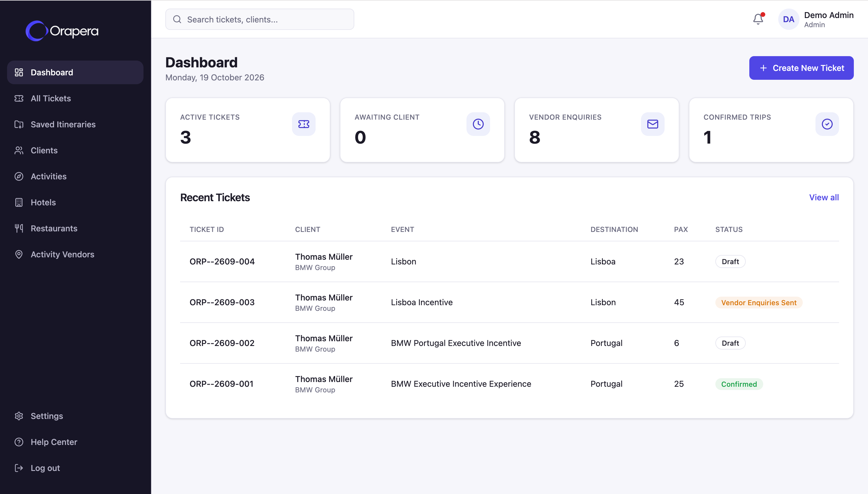Click the Vendor Enquiries Sent status badge
The width and height of the screenshot is (868, 494).
[758, 303]
